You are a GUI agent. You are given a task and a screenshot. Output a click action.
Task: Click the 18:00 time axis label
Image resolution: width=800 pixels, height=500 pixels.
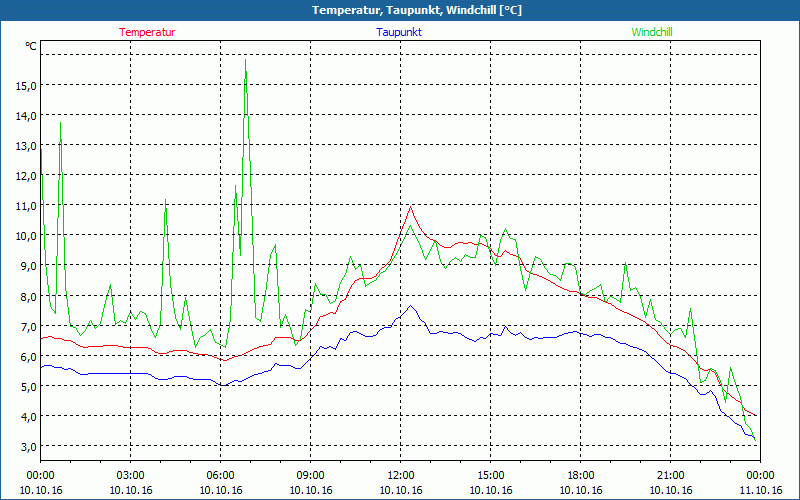tap(581, 476)
